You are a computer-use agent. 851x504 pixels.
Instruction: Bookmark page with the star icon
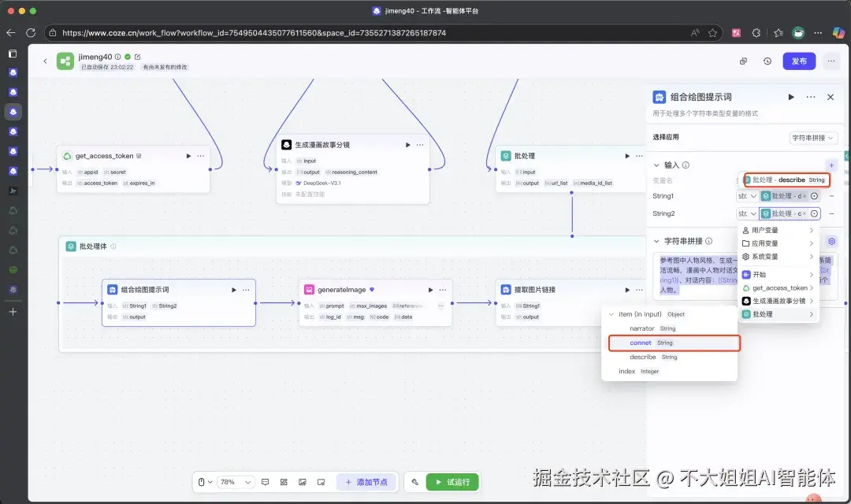coord(712,33)
